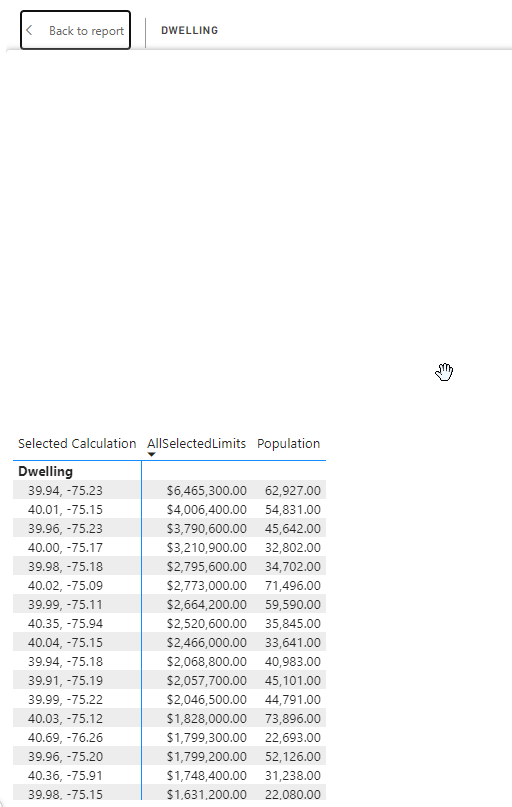The height and width of the screenshot is (807, 512).
Task: Click population value 73,896.00
Action: click(293, 719)
